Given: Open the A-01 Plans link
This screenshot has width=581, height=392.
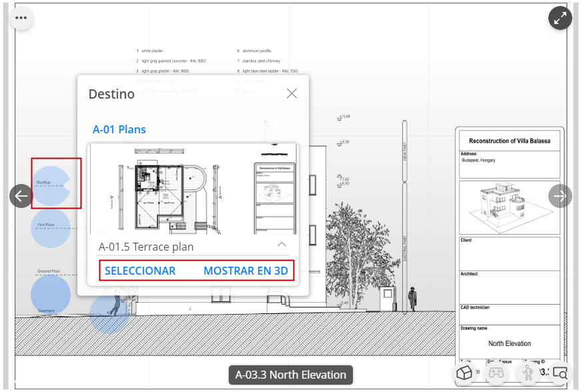Looking at the screenshot, I should point(119,129).
